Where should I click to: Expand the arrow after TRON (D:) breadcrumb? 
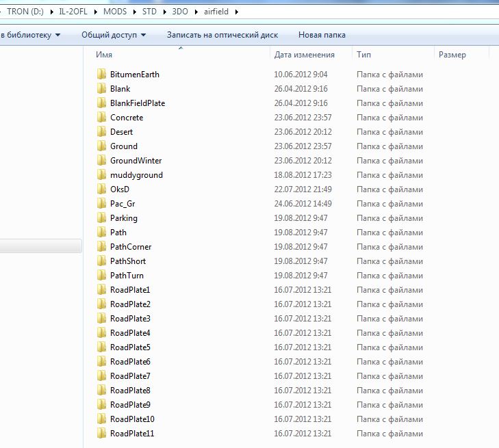[x=51, y=12]
